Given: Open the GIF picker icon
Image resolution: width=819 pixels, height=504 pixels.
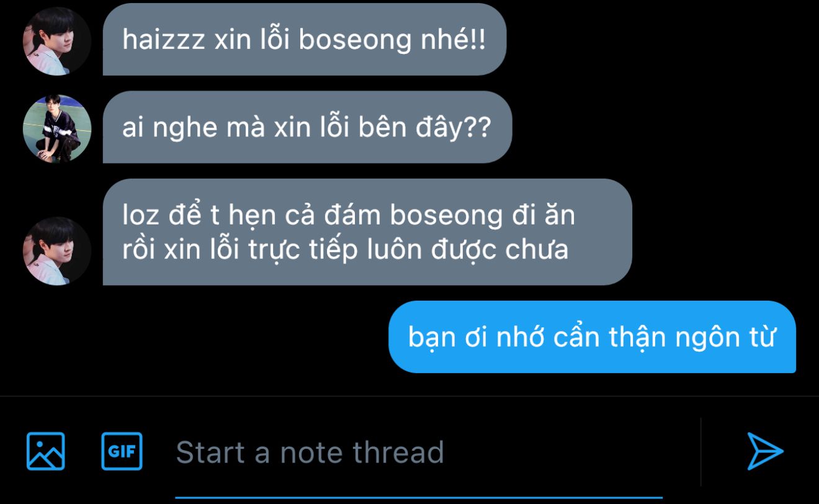Looking at the screenshot, I should 122,451.
